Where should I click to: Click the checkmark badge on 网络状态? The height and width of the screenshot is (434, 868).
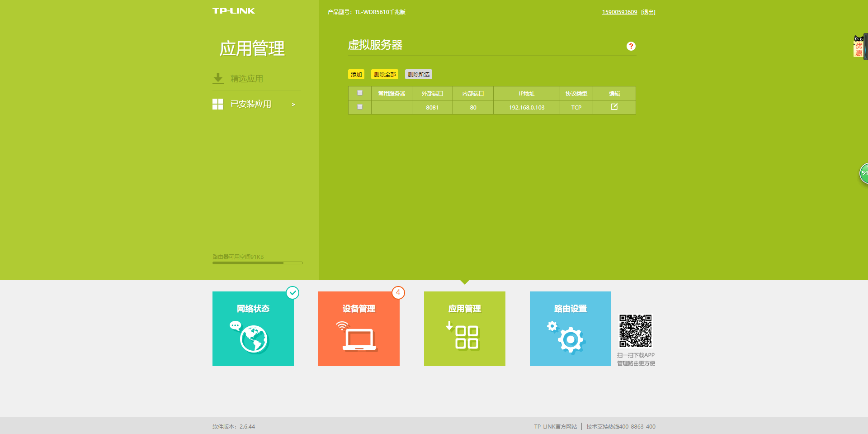point(293,293)
